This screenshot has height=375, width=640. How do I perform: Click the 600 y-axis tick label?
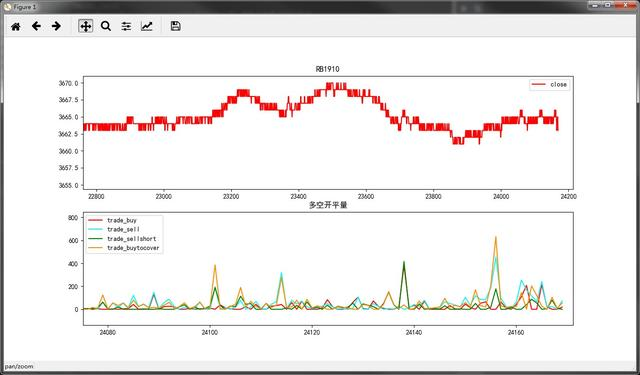tap(73, 241)
